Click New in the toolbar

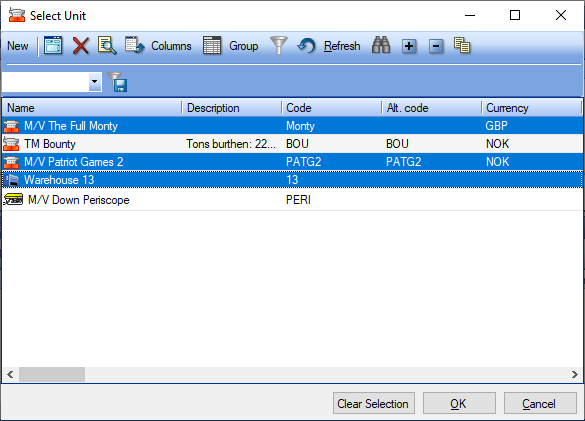[18, 46]
